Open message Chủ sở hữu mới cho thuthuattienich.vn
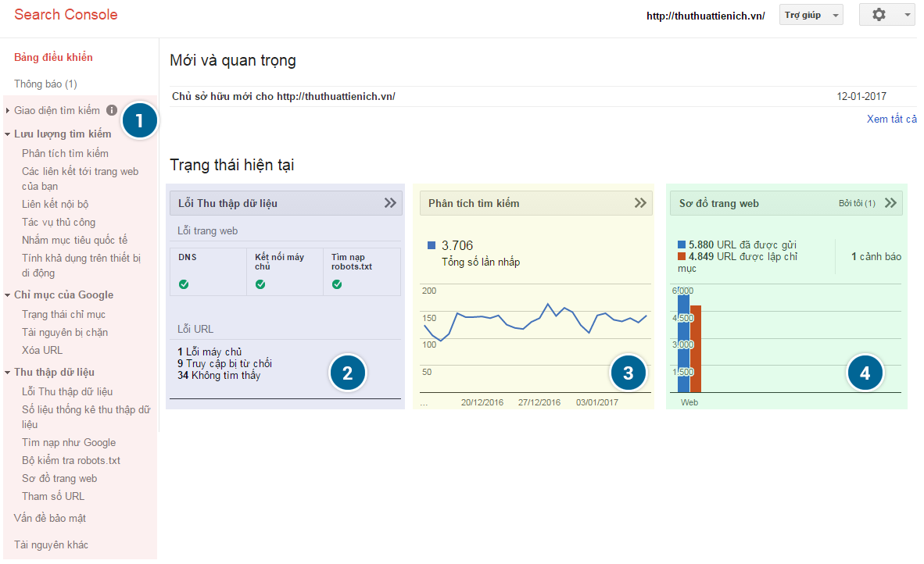This screenshot has width=924, height=564. pyautogui.click(x=284, y=96)
